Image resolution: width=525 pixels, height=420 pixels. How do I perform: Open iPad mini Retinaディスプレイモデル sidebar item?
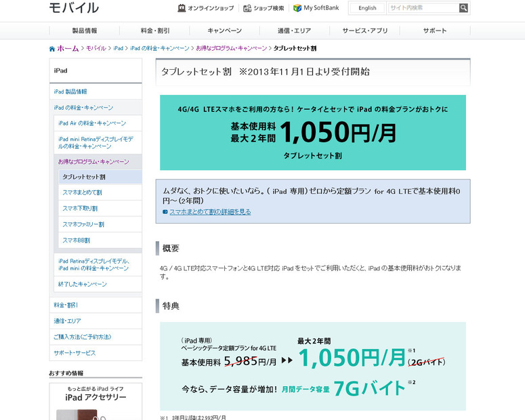coord(98,142)
